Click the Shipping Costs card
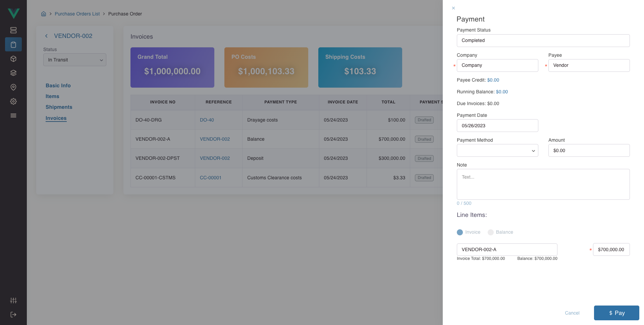 click(360, 67)
